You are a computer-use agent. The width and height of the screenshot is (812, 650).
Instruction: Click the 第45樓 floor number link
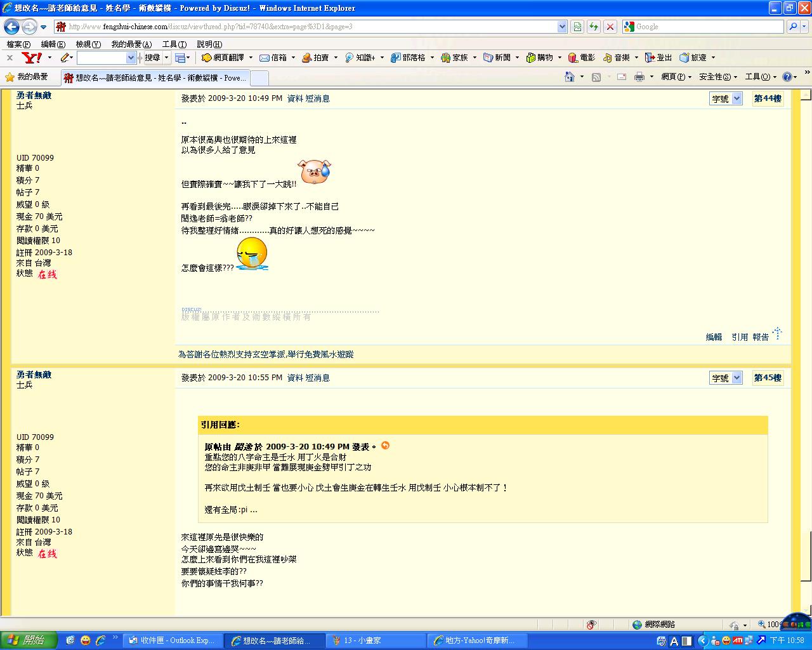coord(768,378)
